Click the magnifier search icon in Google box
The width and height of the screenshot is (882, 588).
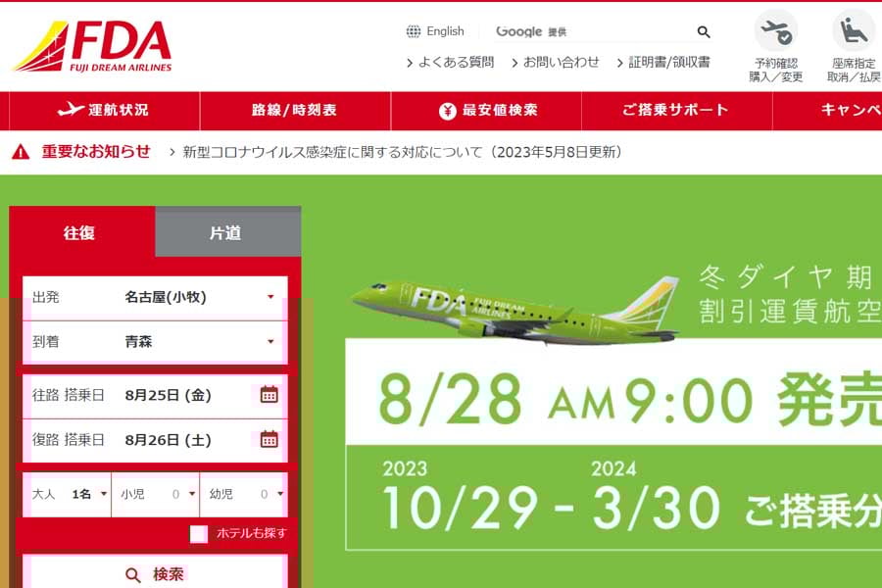point(703,32)
